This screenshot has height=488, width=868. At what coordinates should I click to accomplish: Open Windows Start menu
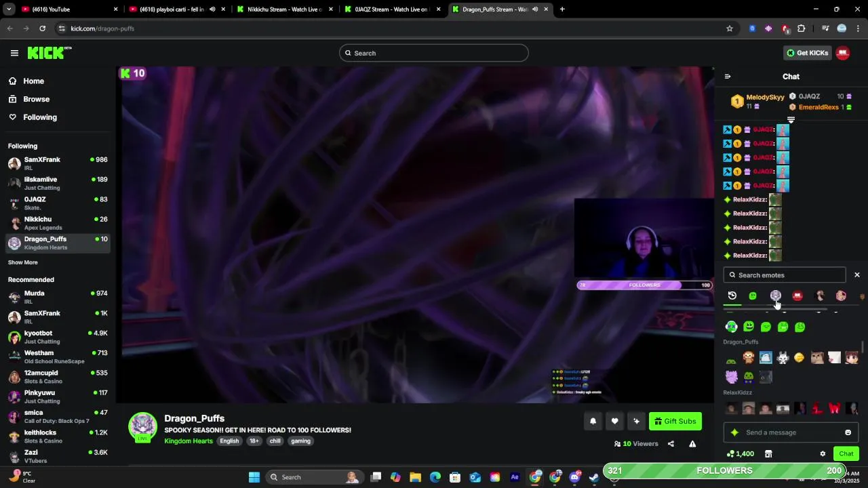click(254, 477)
